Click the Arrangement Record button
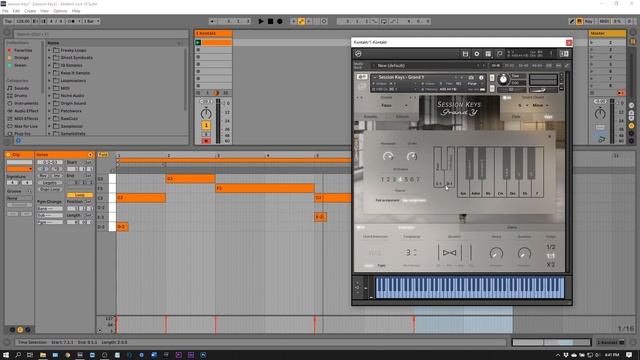The image size is (640, 360). click(280, 21)
